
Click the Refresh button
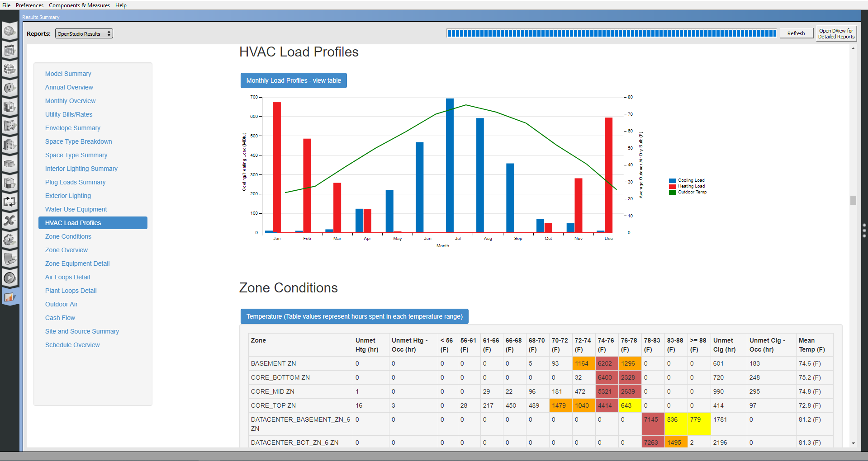pyautogui.click(x=796, y=33)
